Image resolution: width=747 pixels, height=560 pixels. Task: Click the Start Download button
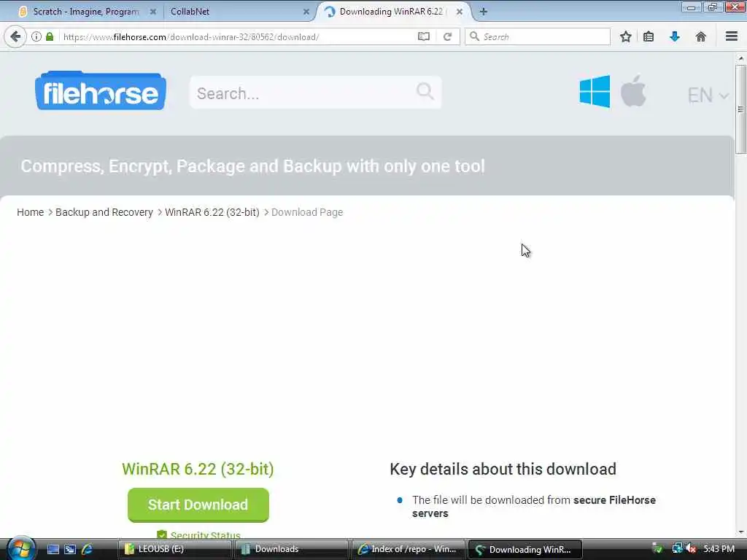pyautogui.click(x=198, y=505)
